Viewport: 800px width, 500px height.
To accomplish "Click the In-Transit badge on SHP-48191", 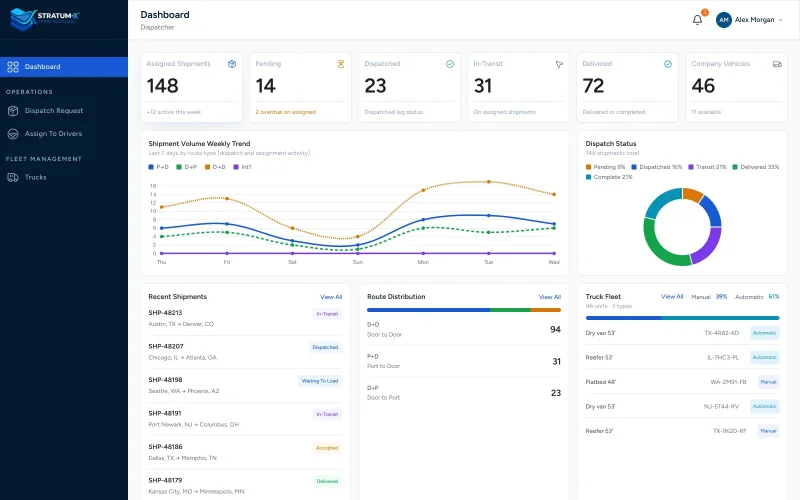I will click(327, 414).
